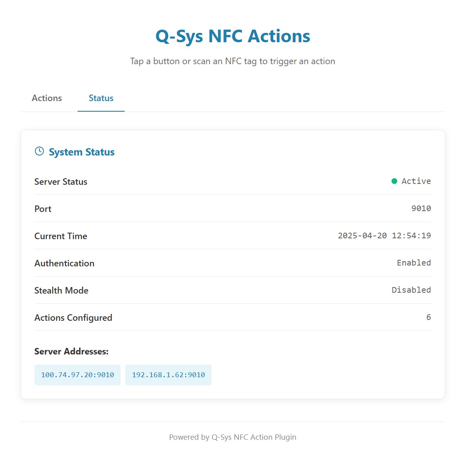Click the green Active status dot
The width and height of the screenshot is (476, 458).
394,181
